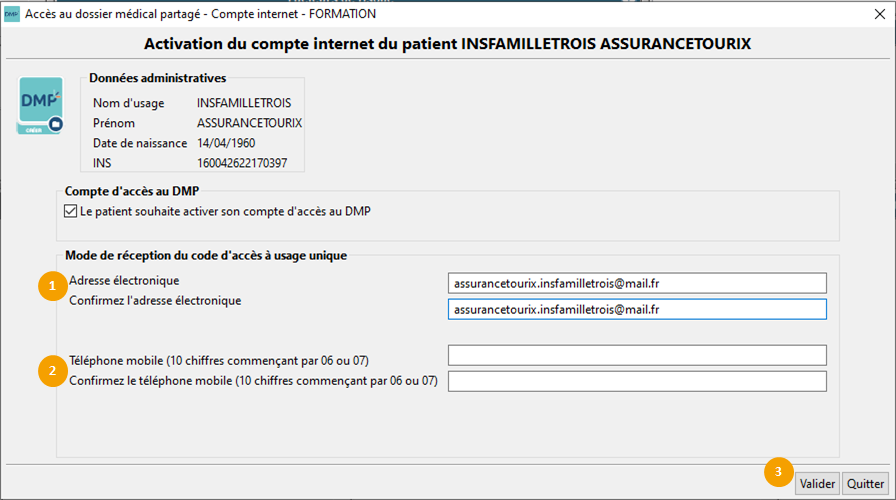The image size is (896, 500).
Task: Click the orange number 2 badge
Action: (x=51, y=371)
